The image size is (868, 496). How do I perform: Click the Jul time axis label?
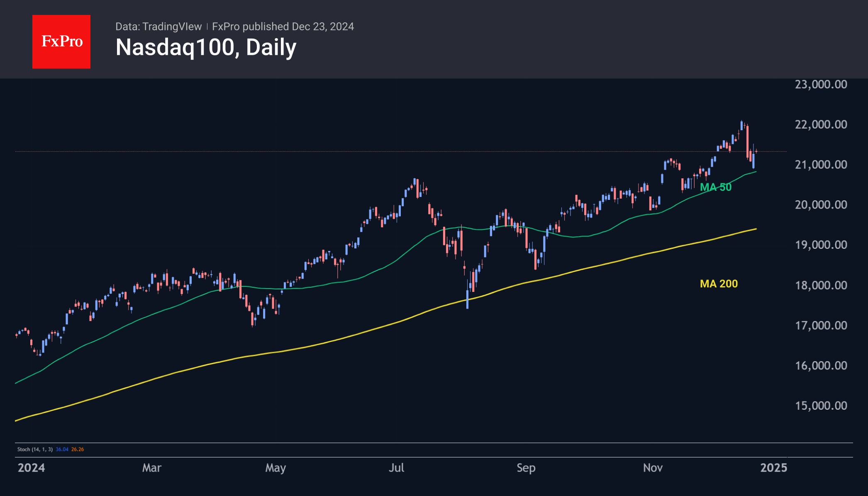[396, 468]
